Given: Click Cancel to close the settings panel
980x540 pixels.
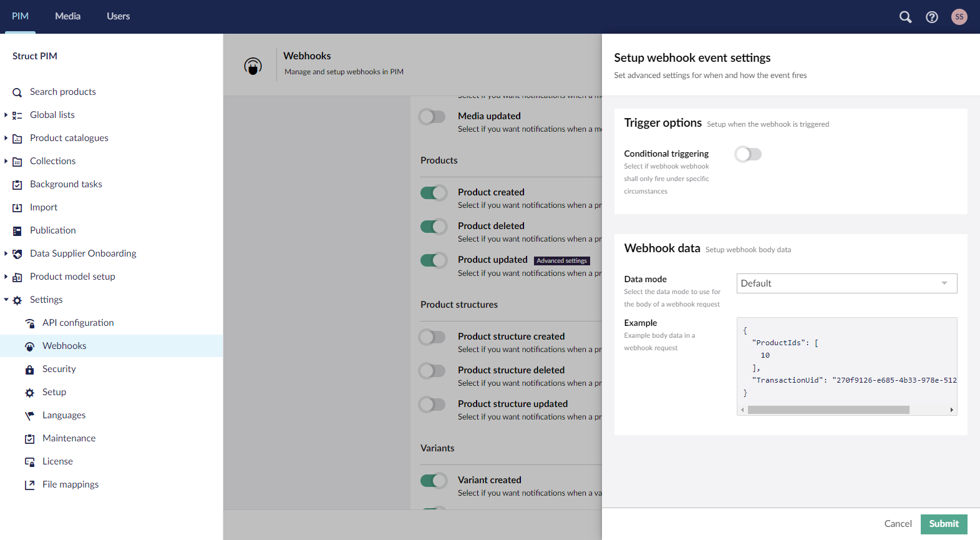Looking at the screenshot, I should point(898,524).
